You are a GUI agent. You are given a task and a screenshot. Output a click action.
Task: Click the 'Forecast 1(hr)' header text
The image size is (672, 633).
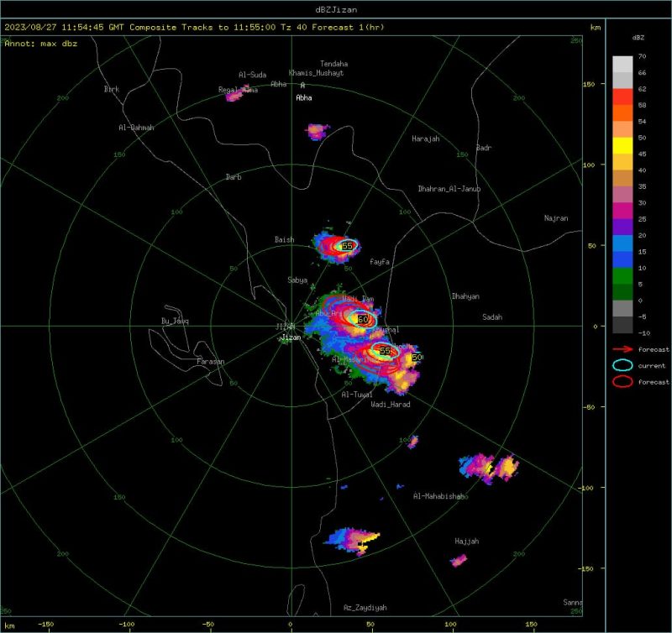pos(348,28)
